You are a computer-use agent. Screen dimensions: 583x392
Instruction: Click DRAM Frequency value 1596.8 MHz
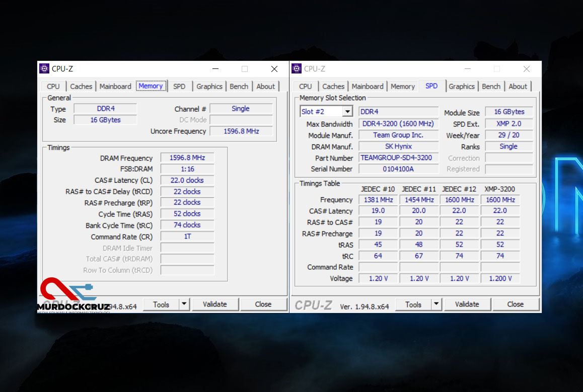(187, 158)
